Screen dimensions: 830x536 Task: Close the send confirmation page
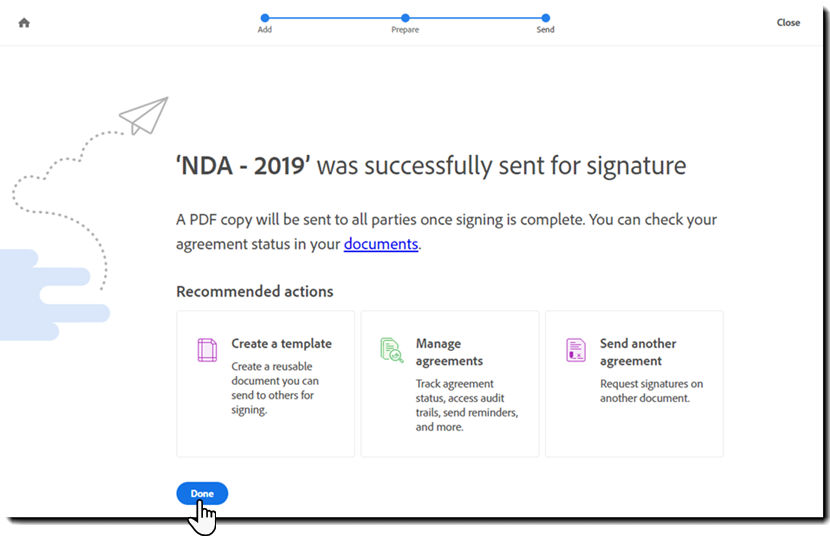pos(788,22)
